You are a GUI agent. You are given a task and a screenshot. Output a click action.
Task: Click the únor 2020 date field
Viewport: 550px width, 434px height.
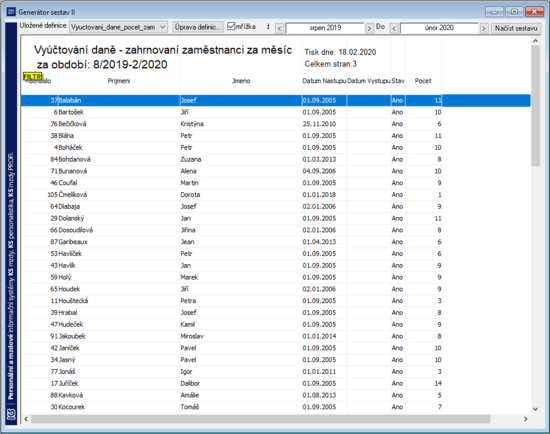439,28
